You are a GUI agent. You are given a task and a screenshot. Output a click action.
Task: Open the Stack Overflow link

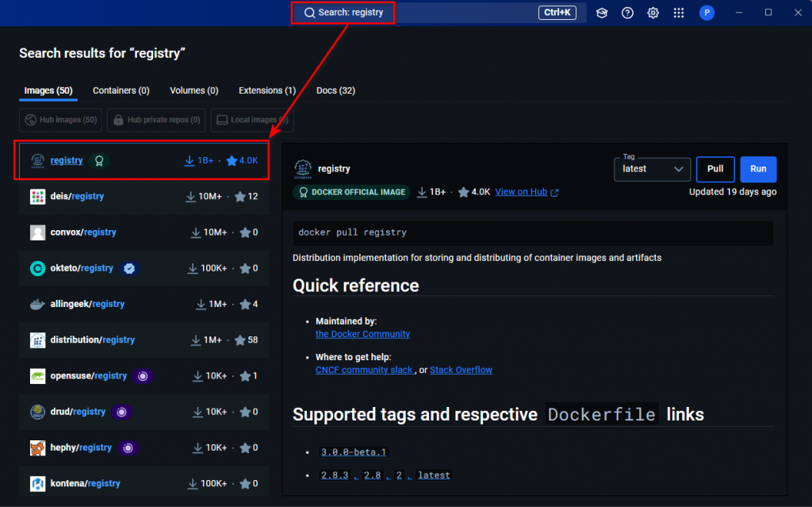point(461,370)
